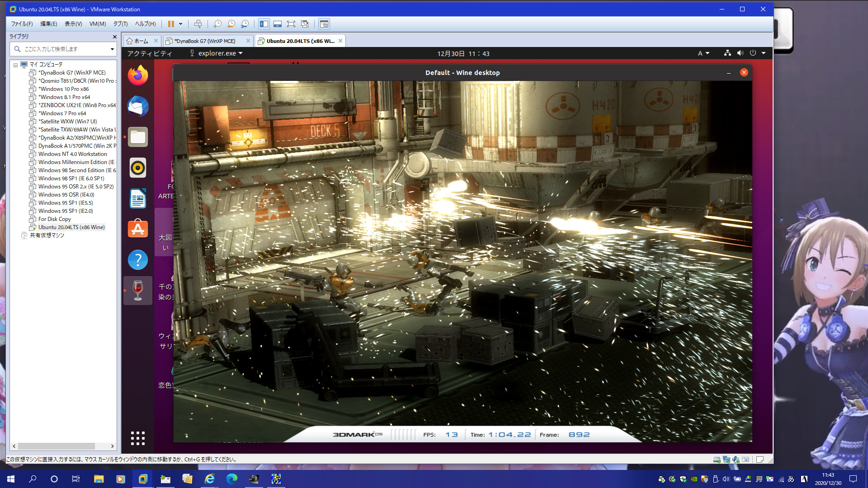Select Windows 8.1 Pro x64 in library
The height and width of the screenshot is (488, 868).
(x=64, y=97)
